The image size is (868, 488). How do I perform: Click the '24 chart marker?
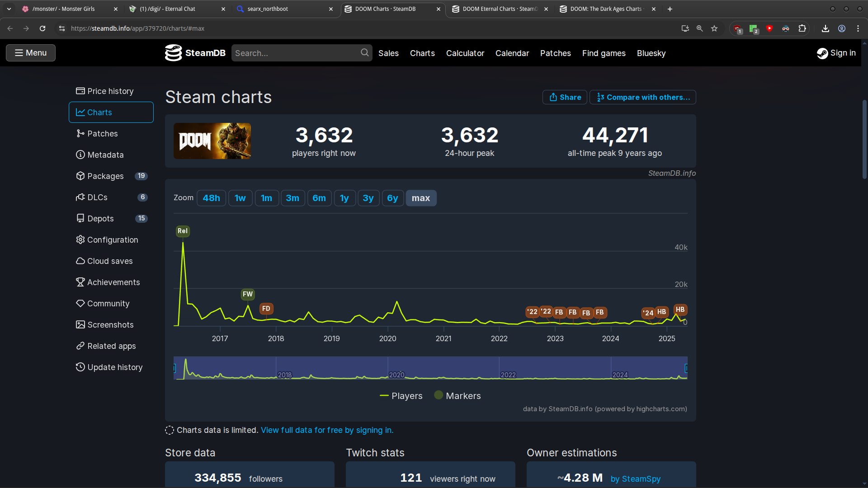pyautogui.click(x=648, y=313)
